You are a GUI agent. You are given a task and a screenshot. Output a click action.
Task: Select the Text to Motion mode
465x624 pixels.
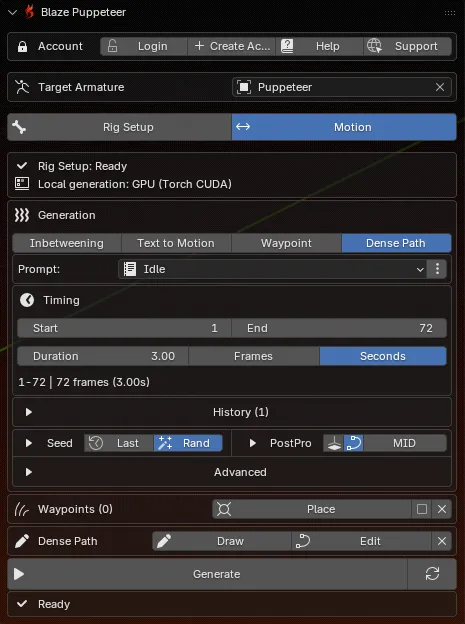coord(176,243)
